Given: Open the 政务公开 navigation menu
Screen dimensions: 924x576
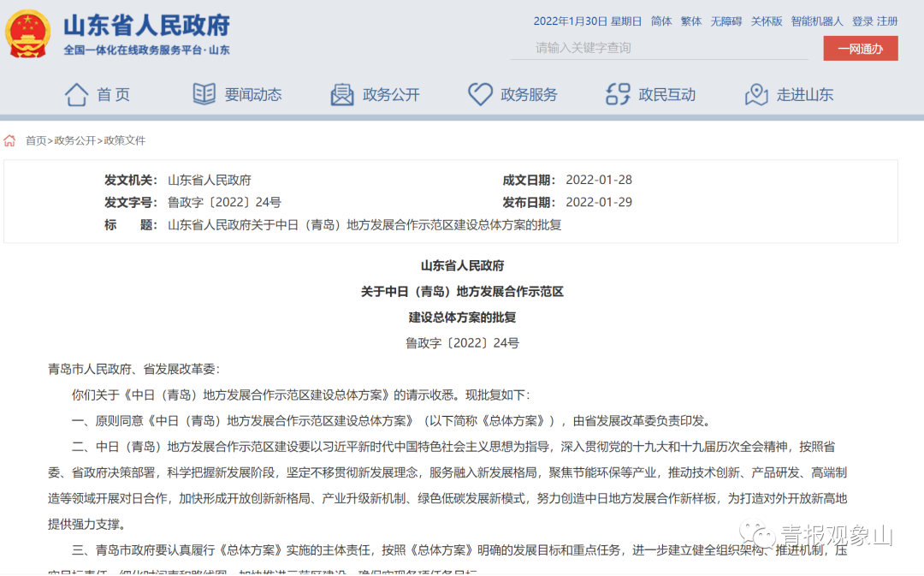Looking at the screenshot, I should coord(391,95).
